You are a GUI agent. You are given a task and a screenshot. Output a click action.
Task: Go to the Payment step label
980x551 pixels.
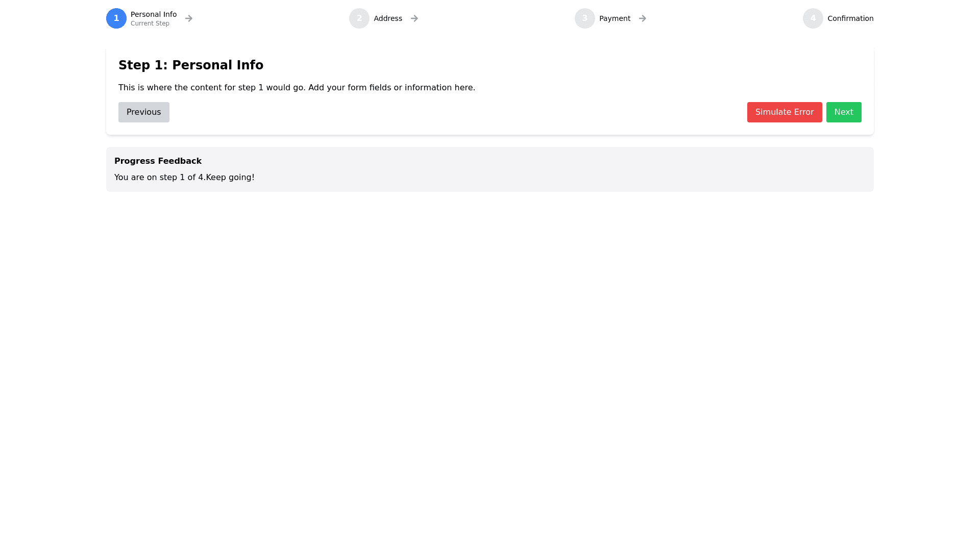[x=615, y=18]
